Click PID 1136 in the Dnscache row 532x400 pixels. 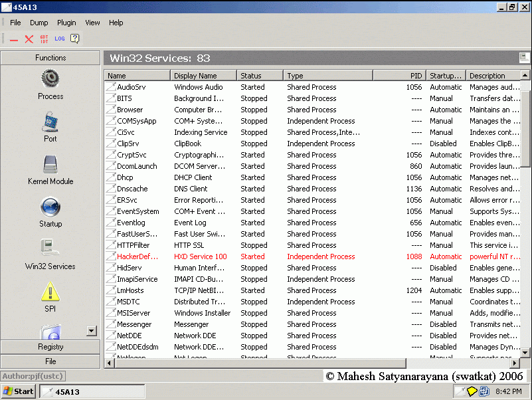click(414, 189)
